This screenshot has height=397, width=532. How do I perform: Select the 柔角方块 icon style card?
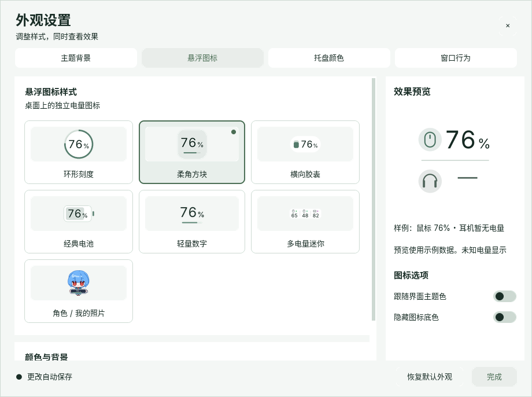coord(192,152)
